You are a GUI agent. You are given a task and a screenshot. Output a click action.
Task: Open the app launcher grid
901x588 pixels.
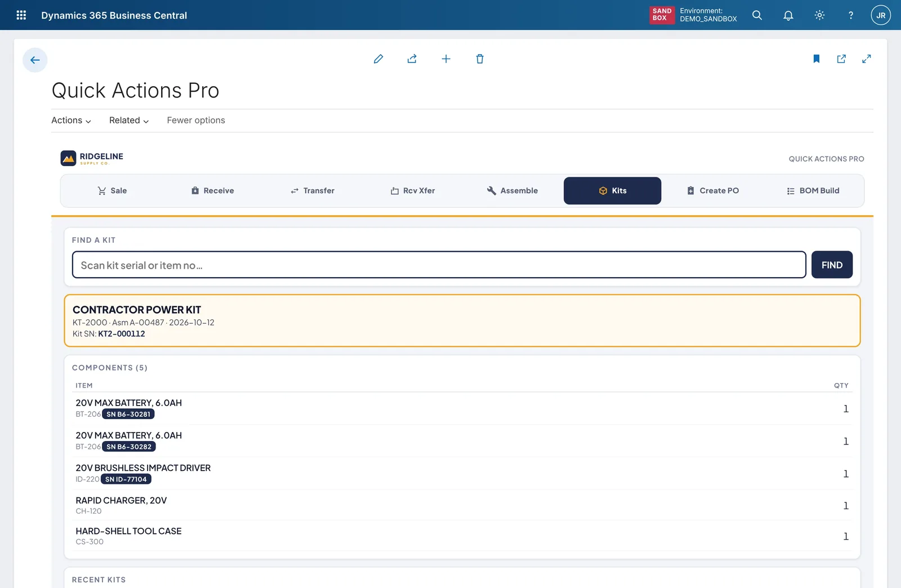click(21, 15)
